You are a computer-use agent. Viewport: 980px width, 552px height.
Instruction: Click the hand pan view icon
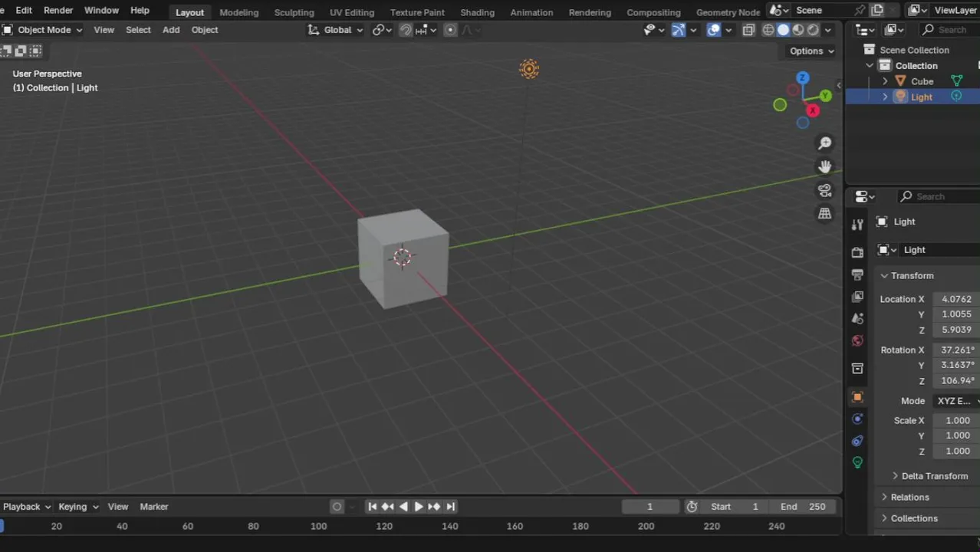(x=825, y=166)
